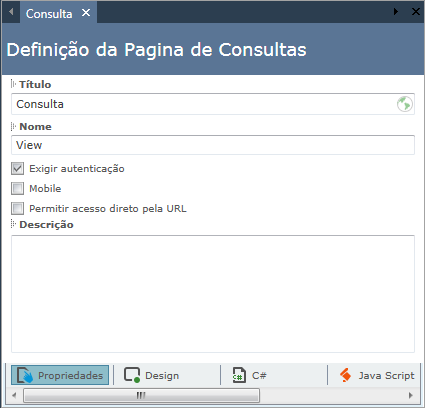The height and width of the screenshot is (408, 425).
Task: Select the Consulta document tab
Action: [x=49, y=14]
